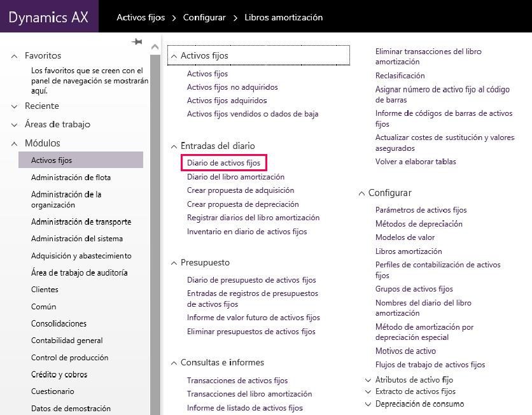Open Flujos de trabajo de activos fijos
This screenshot has width=532, height=415.
430,365
